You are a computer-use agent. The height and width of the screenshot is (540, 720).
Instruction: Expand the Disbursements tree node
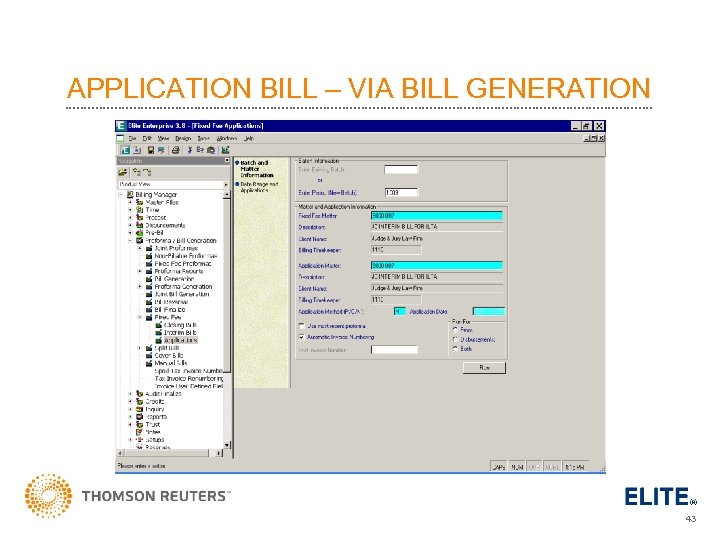130,225
